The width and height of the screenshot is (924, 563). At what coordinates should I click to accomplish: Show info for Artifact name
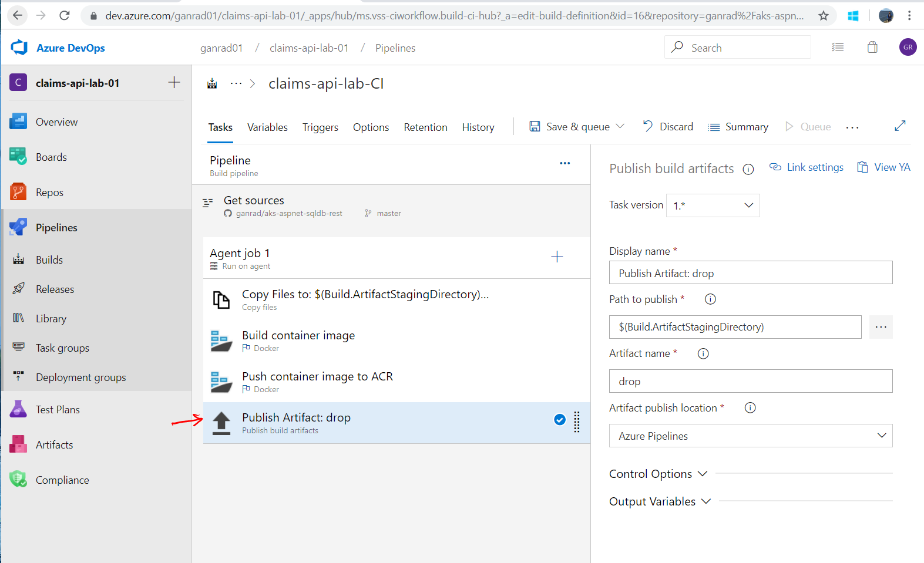tap(703, 353)
